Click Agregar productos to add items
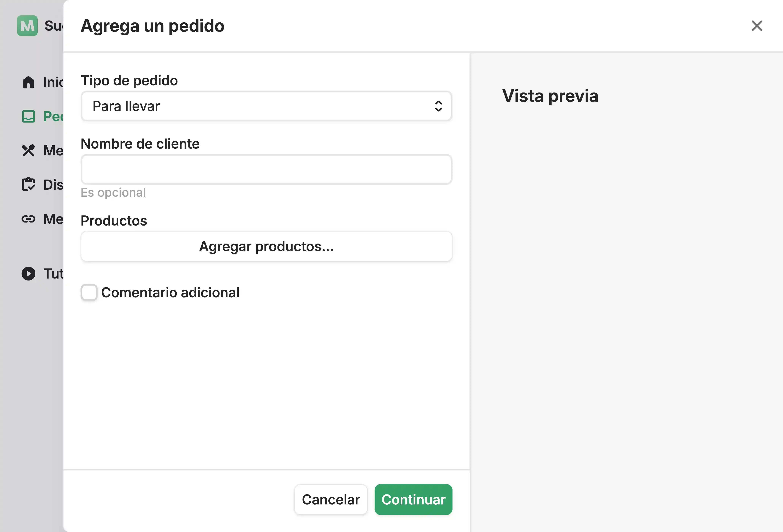 [x=266, y=246]
